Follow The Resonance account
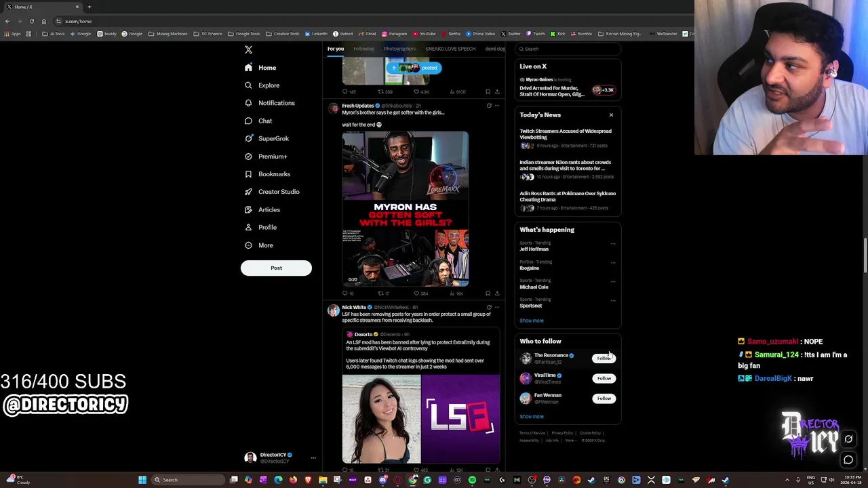 coord(604,358)
